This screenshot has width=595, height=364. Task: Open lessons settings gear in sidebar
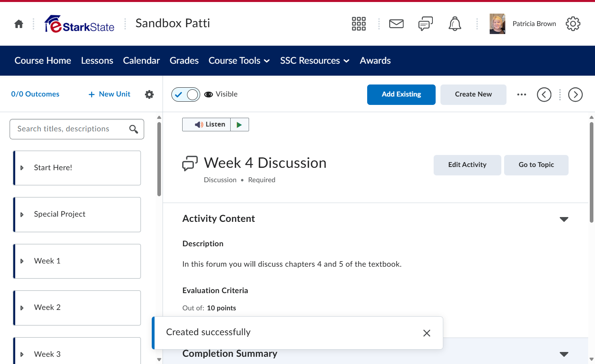pos(149,94)
